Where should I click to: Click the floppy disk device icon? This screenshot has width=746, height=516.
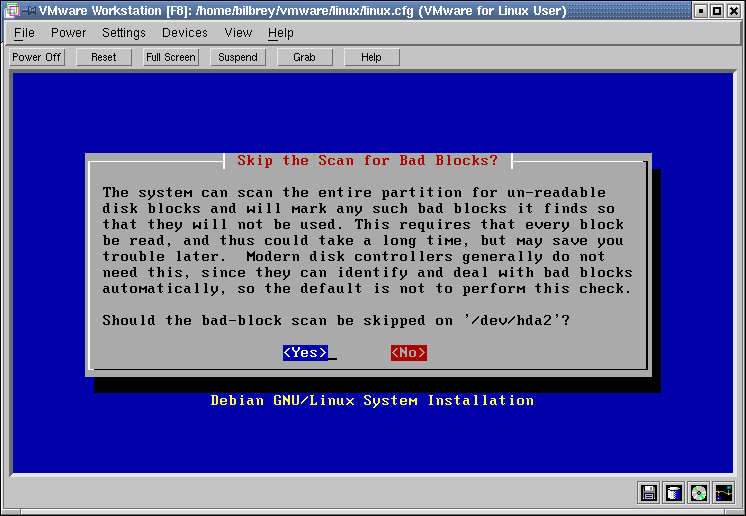pyautogui.click(x=649, y=492)
